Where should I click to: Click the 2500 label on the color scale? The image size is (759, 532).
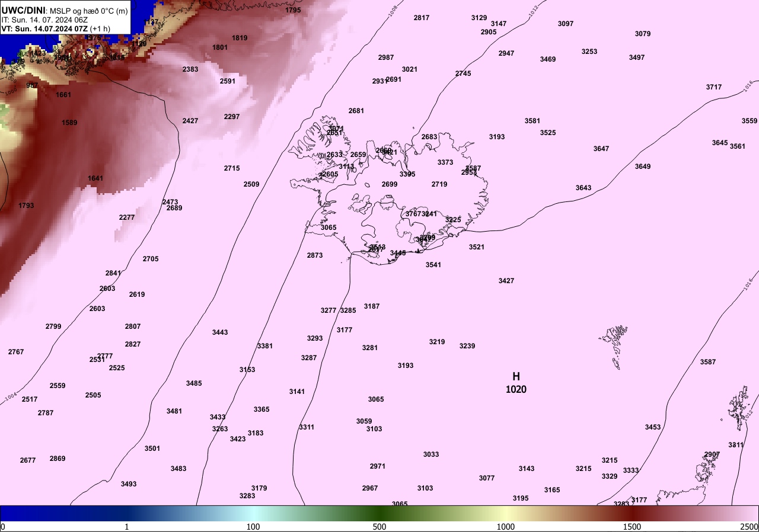[x=749, y=527]
